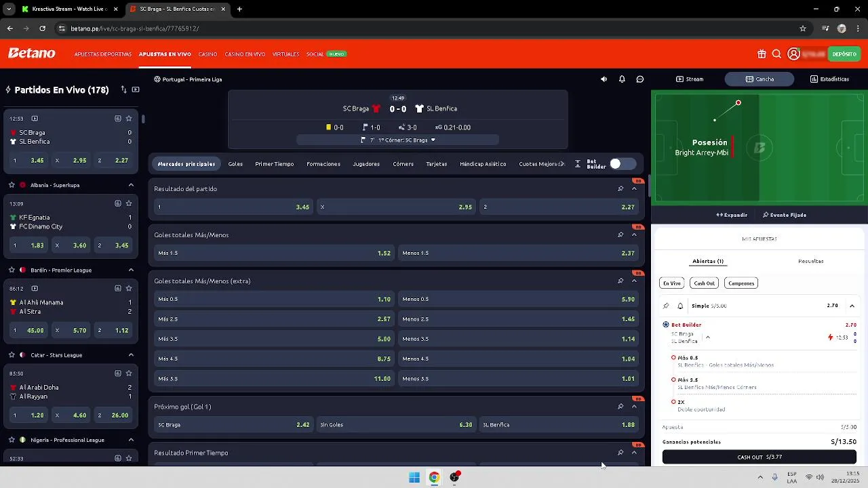Open the match notification bell
868x488 pixels.
tap(622, 79)
